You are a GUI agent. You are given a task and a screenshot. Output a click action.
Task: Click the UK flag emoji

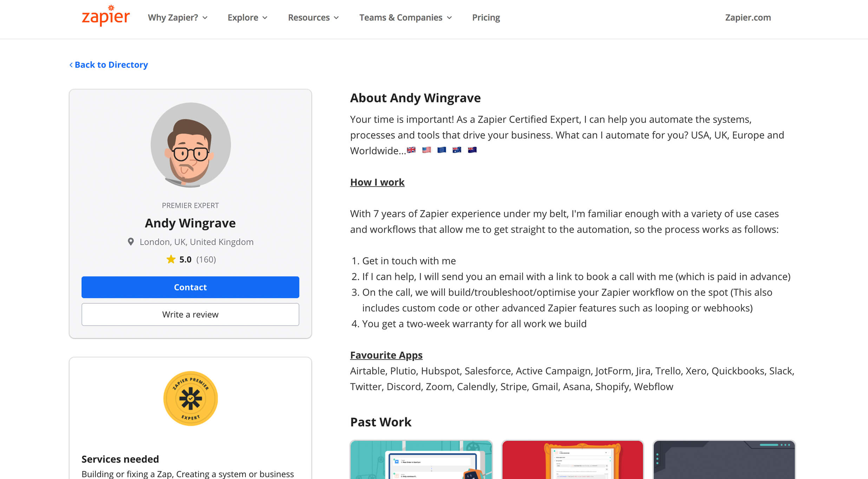point(411,150)
